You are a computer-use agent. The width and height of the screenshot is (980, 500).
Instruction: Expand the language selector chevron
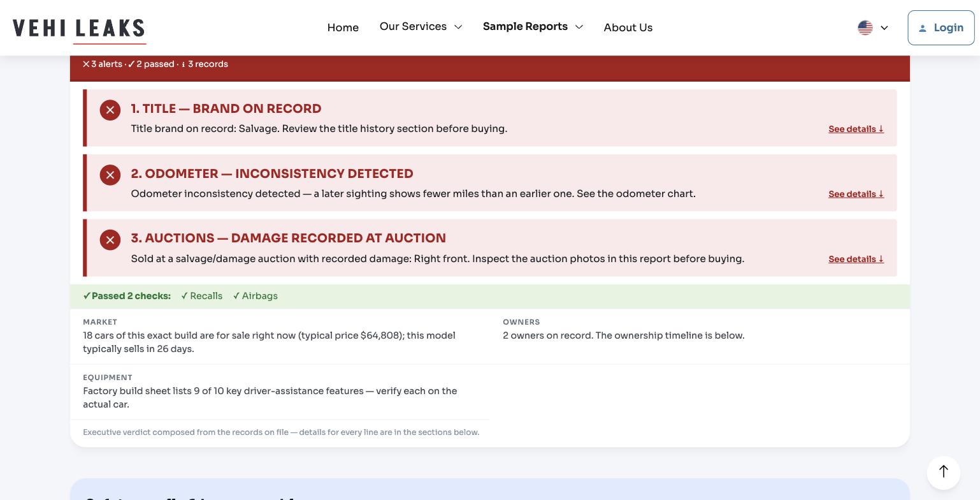tap(884, 27)
